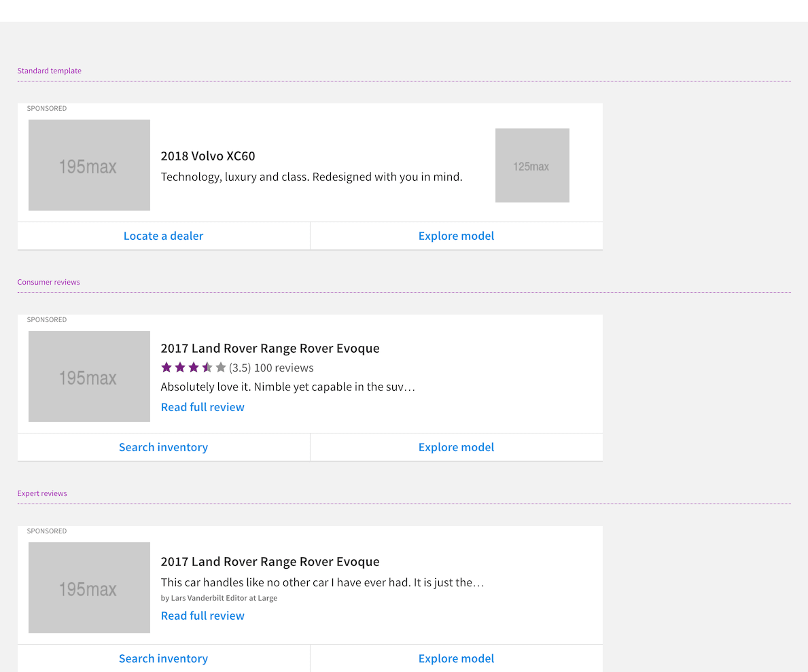The height and width of the screenshot is (672, 808).
Task: Click Land Rover Evoque title in Expert reviews card
Action: point(270,562)
